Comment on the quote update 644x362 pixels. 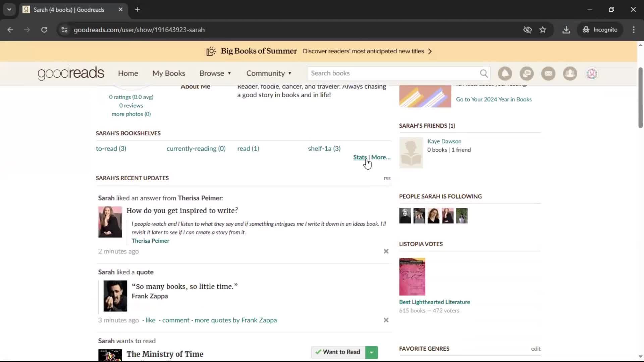click(176, 320)
